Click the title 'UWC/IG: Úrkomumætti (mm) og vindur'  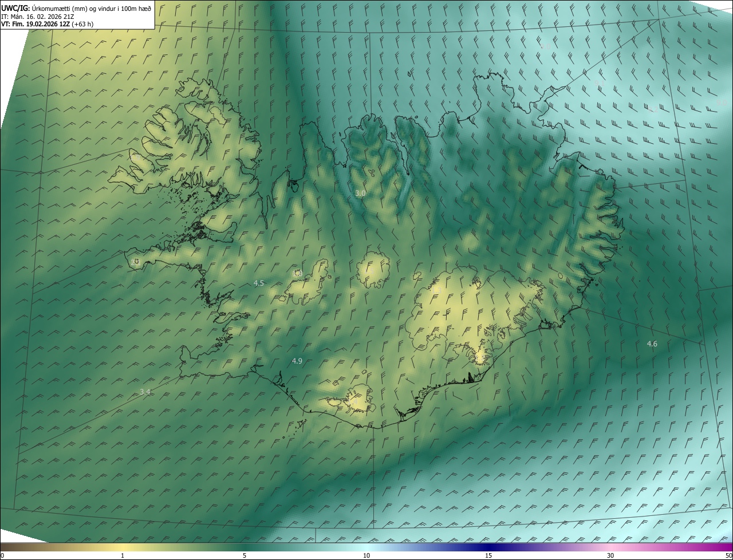point(76,8)
